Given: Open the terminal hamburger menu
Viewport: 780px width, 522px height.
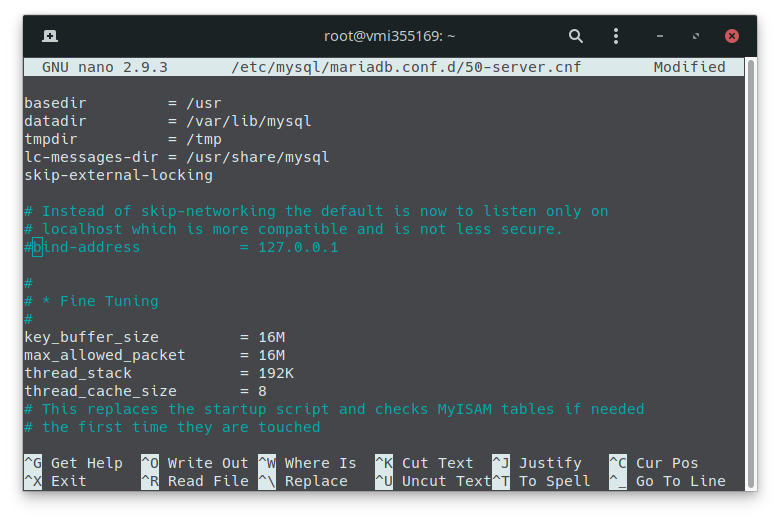Looking at the screenshot, I should pyautogui.click(x=618, y=36).
